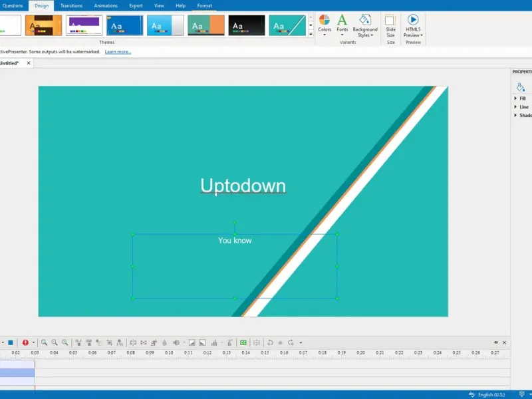The width and height of the screenshot is (532, 399).
Task: Open the Animations ribbon tab
Action: coord(106,6)
